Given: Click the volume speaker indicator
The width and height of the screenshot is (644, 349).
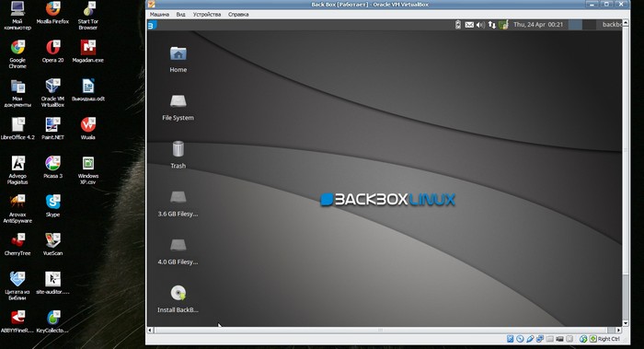Looking at the screenshot, I should [480, 25].
